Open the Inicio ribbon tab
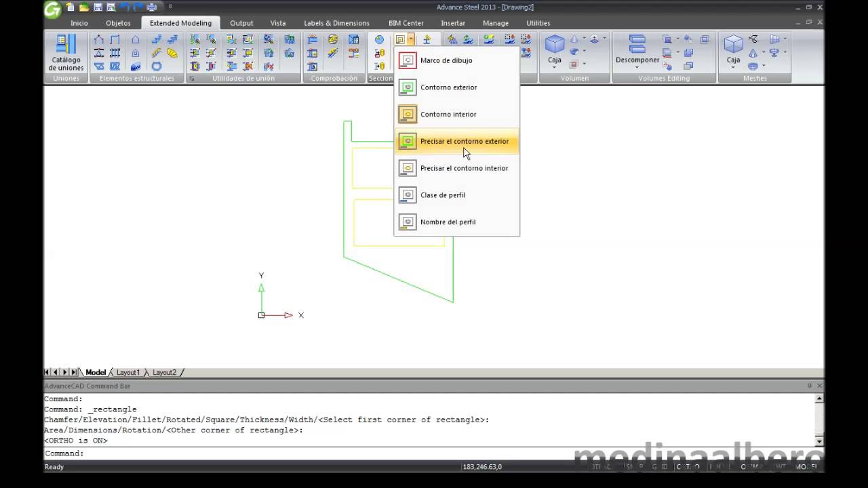The width and height of the screenshot is (868, 488). click(x=79, y=23)
